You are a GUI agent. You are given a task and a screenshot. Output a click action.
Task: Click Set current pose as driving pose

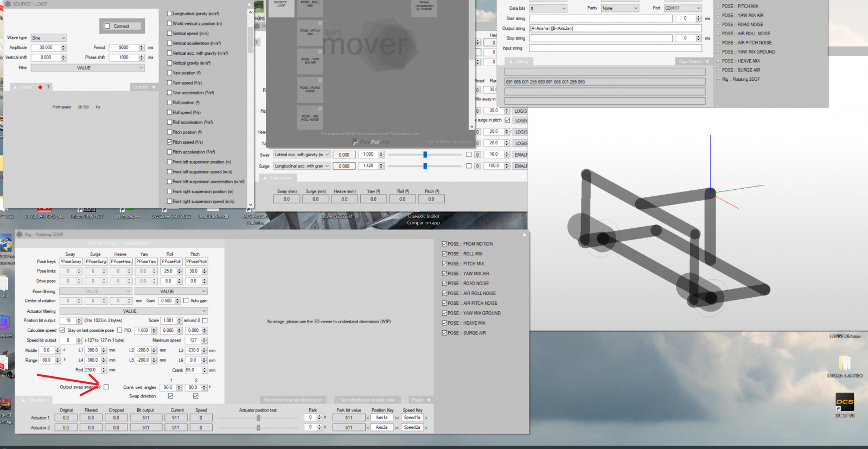coord(292,400)
